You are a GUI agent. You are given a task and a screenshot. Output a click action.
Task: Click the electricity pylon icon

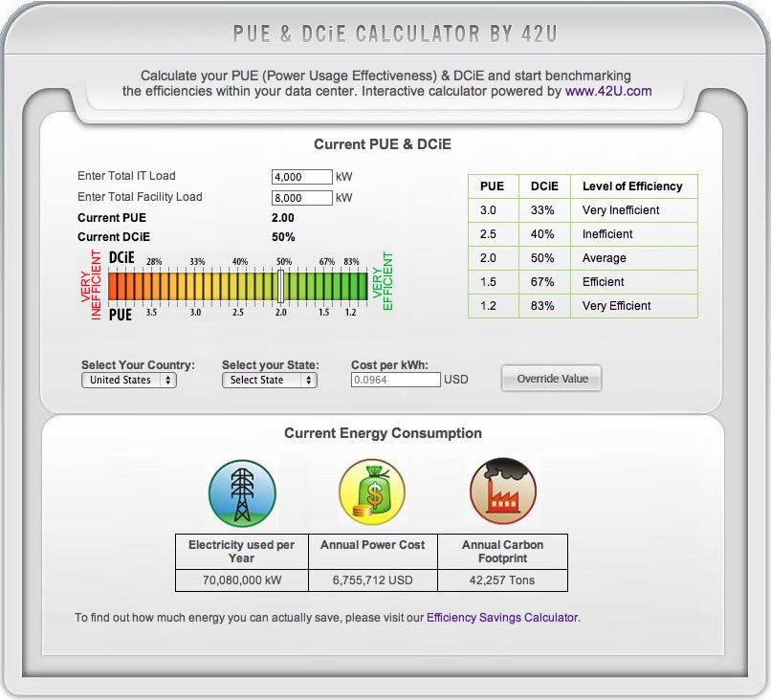pyautogui.click(x=242, y=493)
